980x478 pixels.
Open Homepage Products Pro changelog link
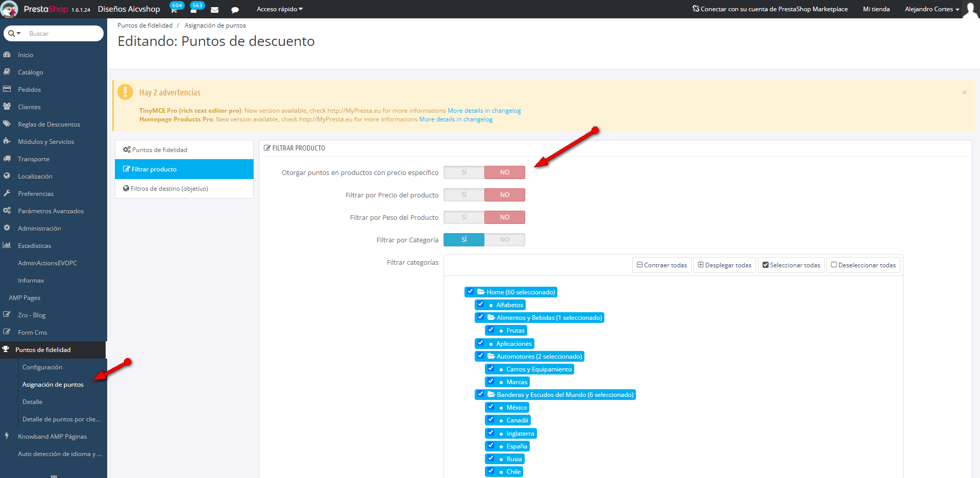[x=456, y=119]
